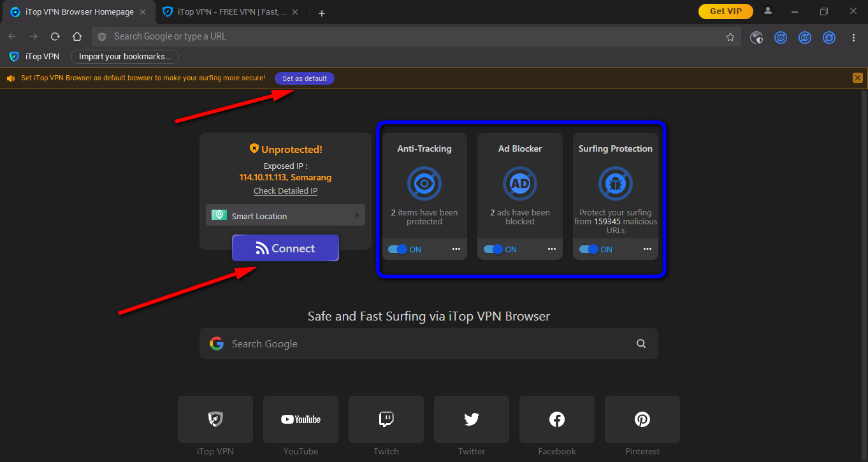The width and height of the screenshot is (868, 462).
Task: Switch to iTop VPN - FREE VPN tab
Action: (231, 12)
